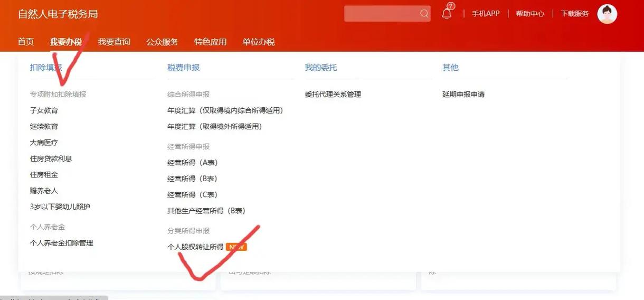Click the orange NEW badge

(x=236, y=247)
